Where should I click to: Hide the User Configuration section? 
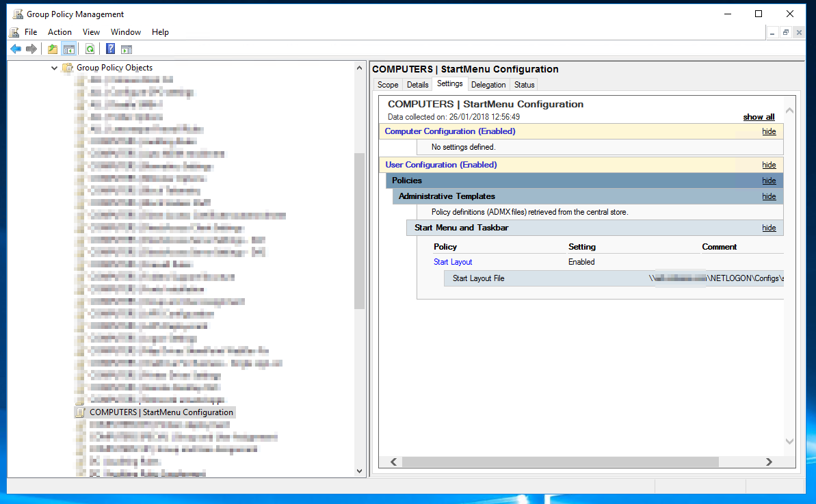[769, 165]
